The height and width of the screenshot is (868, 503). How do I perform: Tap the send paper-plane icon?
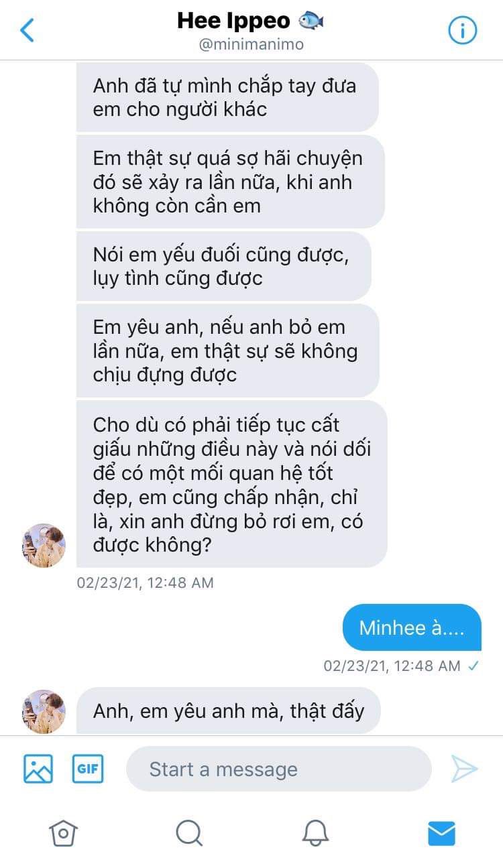[464, 769]
